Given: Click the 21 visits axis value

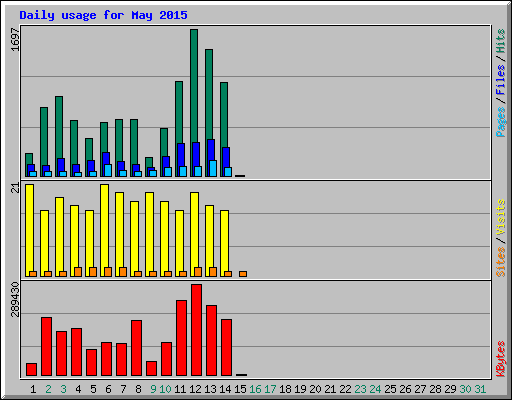Looking at the screenshot, I should click(x=15, y=188).
